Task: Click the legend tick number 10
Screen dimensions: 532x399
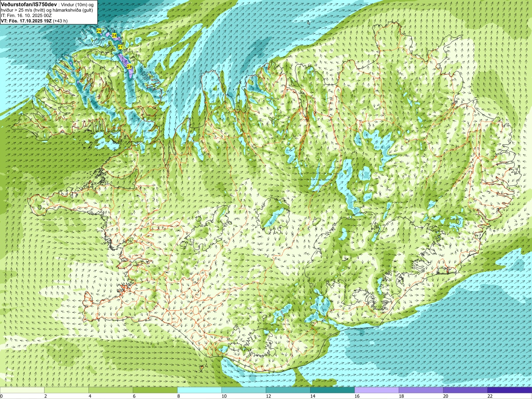Action: click(224, 396)
